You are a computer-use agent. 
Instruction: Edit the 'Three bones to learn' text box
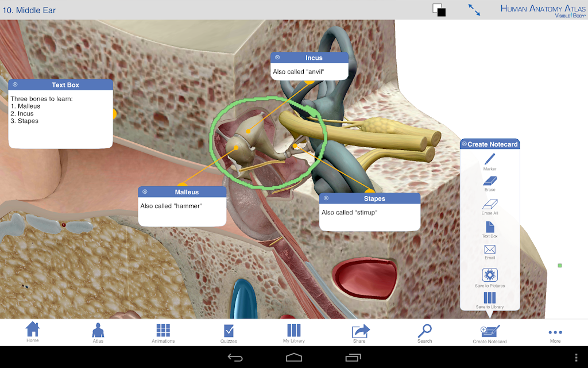click(x=61, y=119)
